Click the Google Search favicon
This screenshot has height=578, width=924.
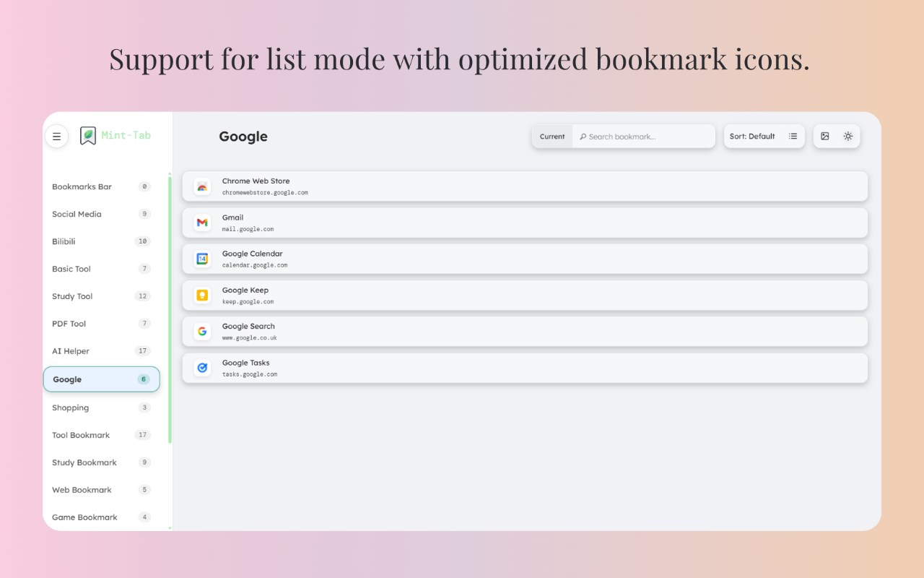pyautogui.click(x=202, y=332)
